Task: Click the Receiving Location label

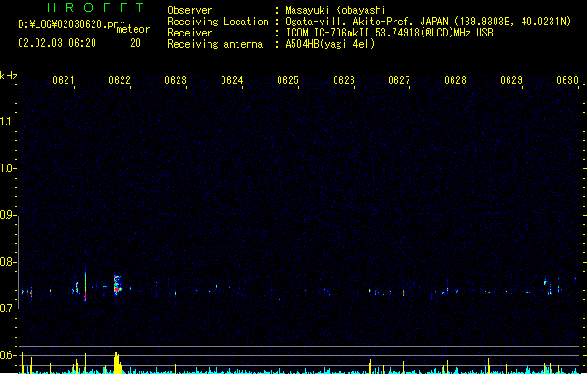Action: [x=218, y=22]
